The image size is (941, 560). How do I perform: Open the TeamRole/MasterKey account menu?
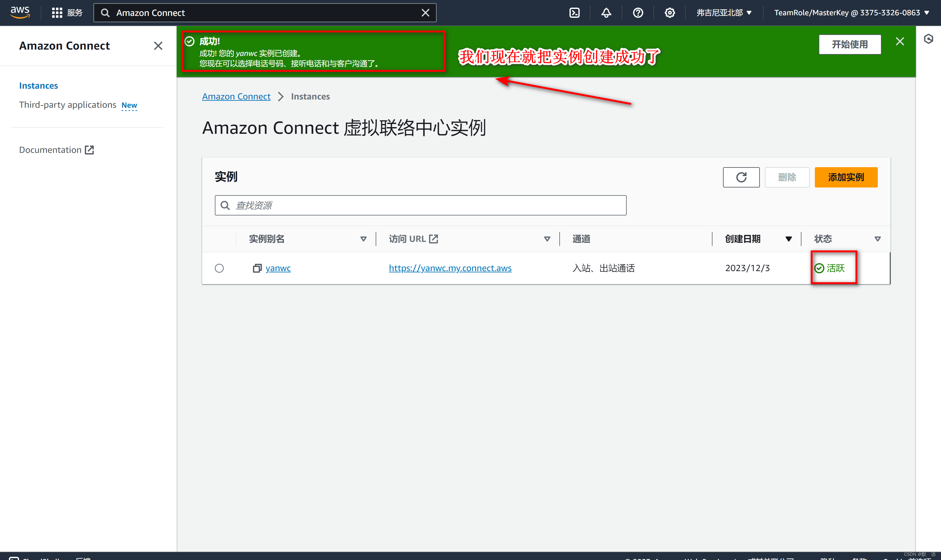[x=852, y=13]
